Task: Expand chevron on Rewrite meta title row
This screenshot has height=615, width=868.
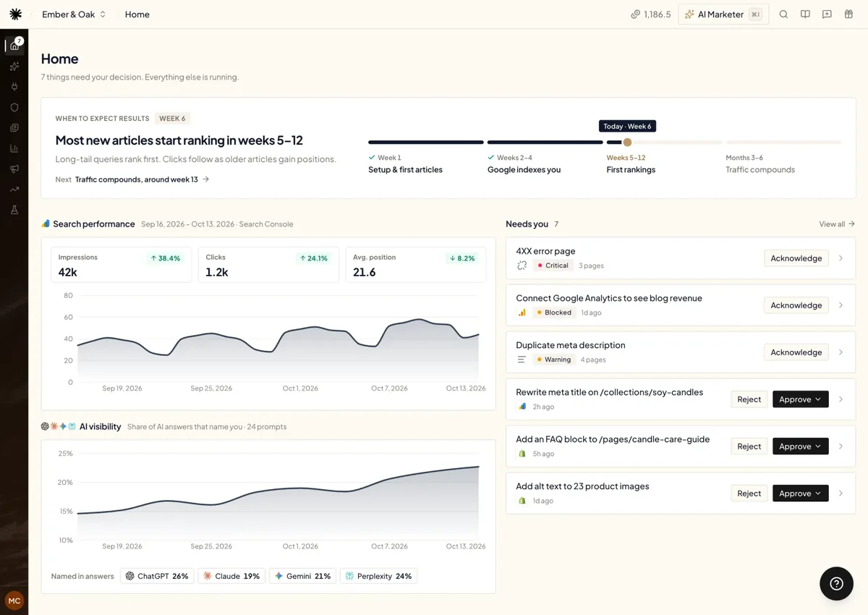Action: [x=841, y=399]
